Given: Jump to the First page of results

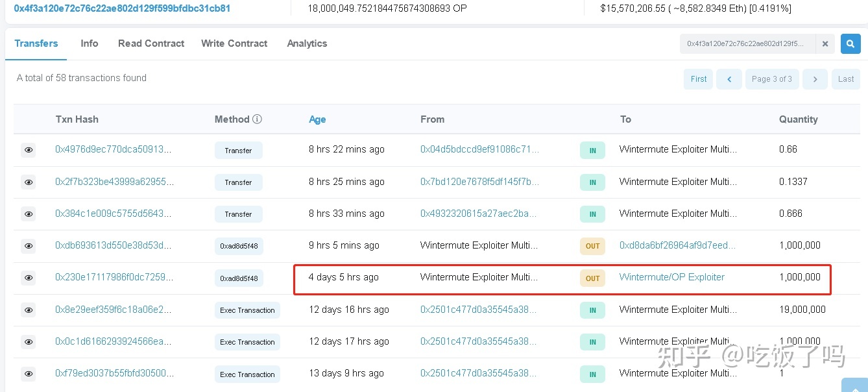Looking at the screenshot, I should [x=699, y=79].
